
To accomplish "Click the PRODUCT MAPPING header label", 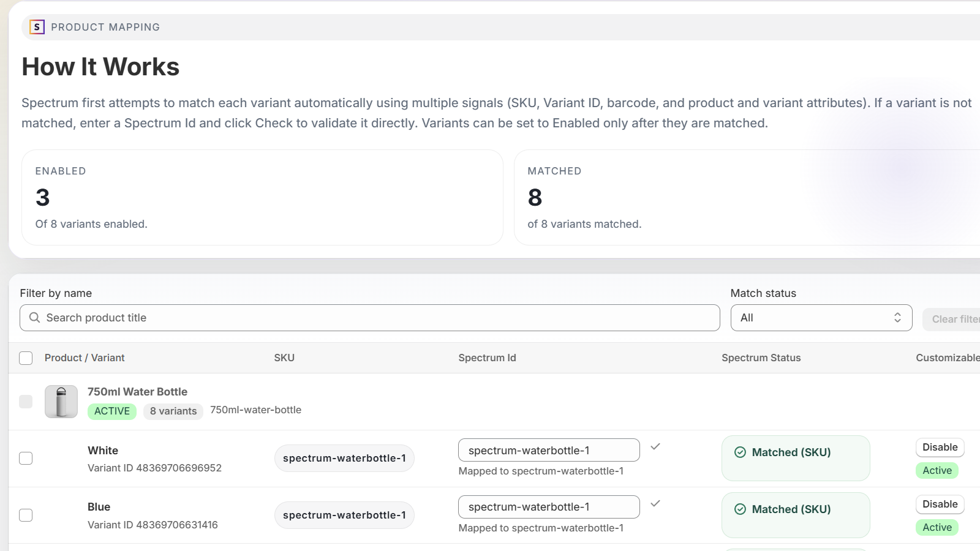I will 105,28.
